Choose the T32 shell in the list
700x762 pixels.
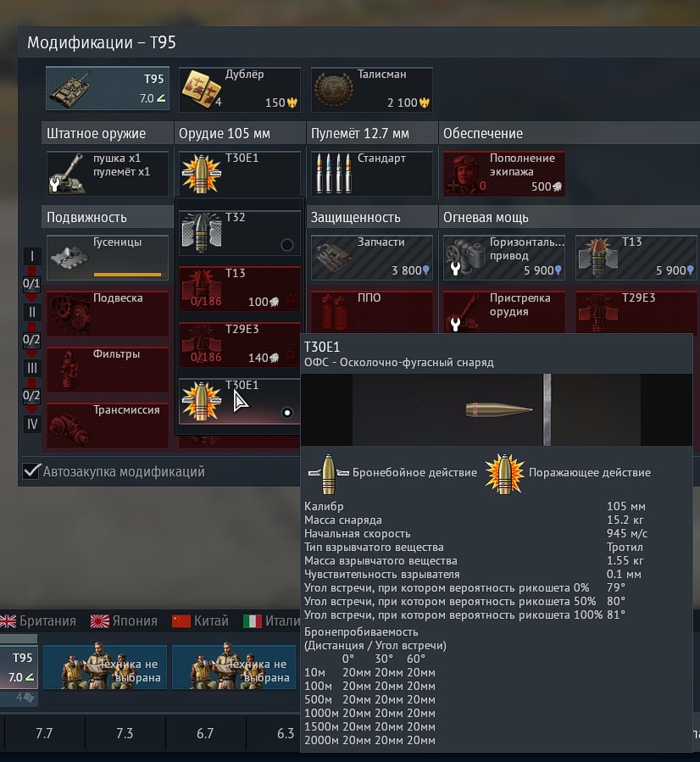240,233
